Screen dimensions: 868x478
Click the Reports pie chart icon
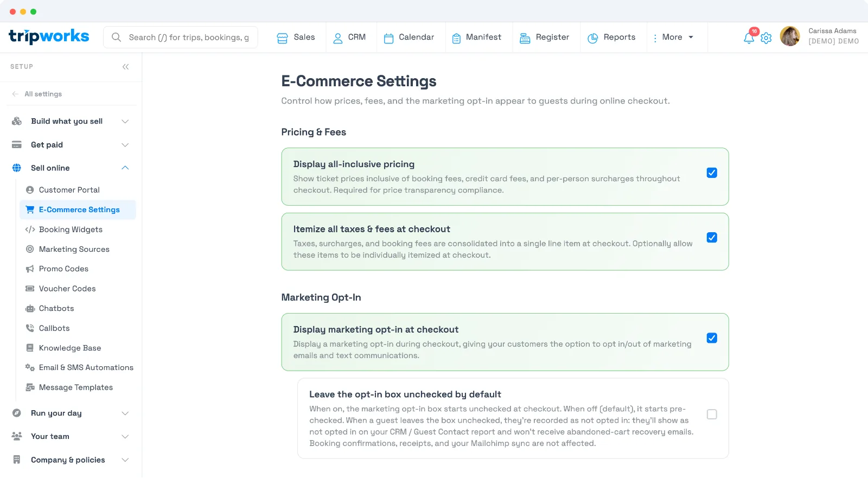tap(592, 38)
